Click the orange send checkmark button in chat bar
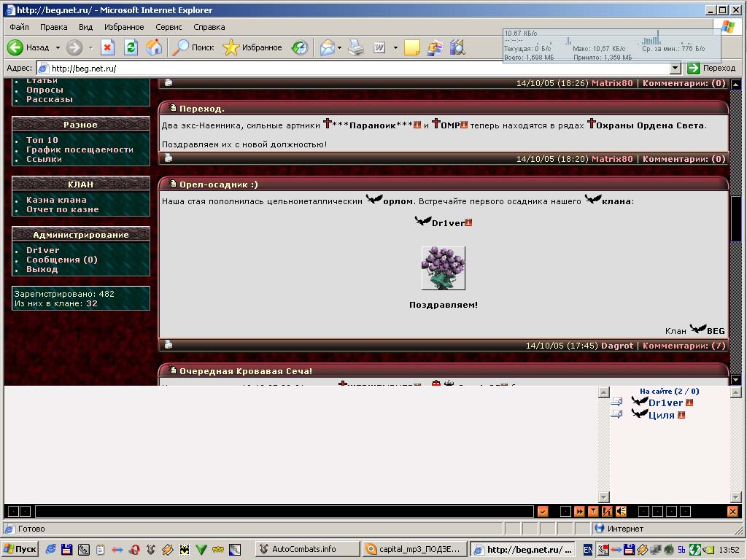 coord(543,511)
